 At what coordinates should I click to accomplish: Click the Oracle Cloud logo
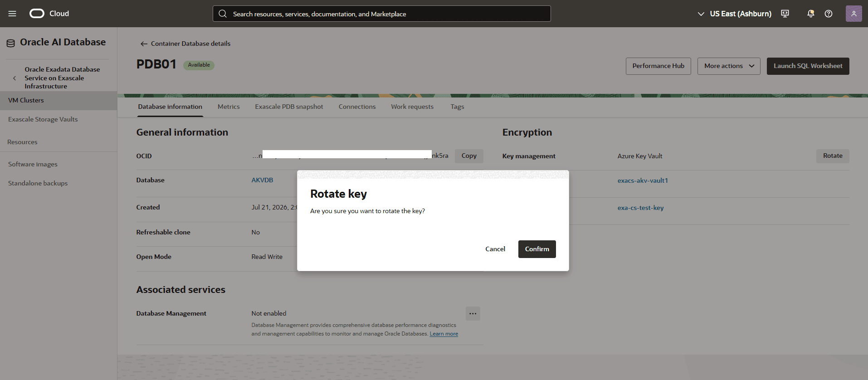click(x=49, y=14)
